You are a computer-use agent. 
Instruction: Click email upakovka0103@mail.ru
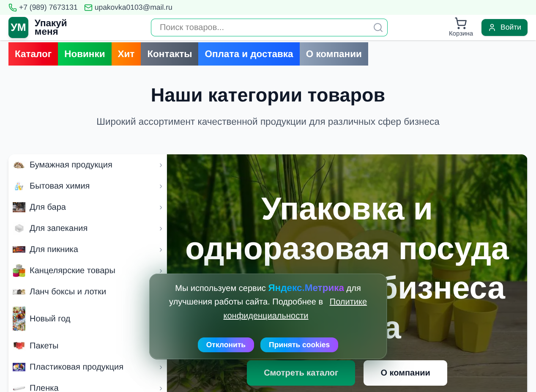point(134,8)
